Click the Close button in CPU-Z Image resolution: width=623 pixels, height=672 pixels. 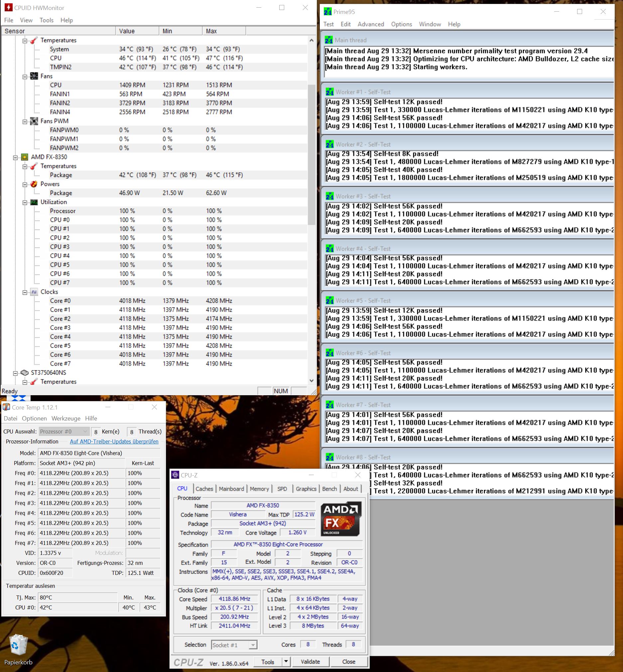[349, 662]
